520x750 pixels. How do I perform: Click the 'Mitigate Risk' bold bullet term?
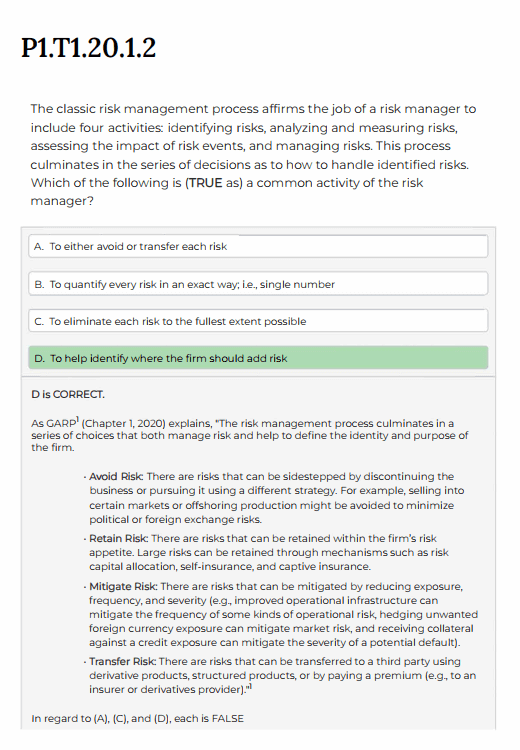(x=123, y=586)
